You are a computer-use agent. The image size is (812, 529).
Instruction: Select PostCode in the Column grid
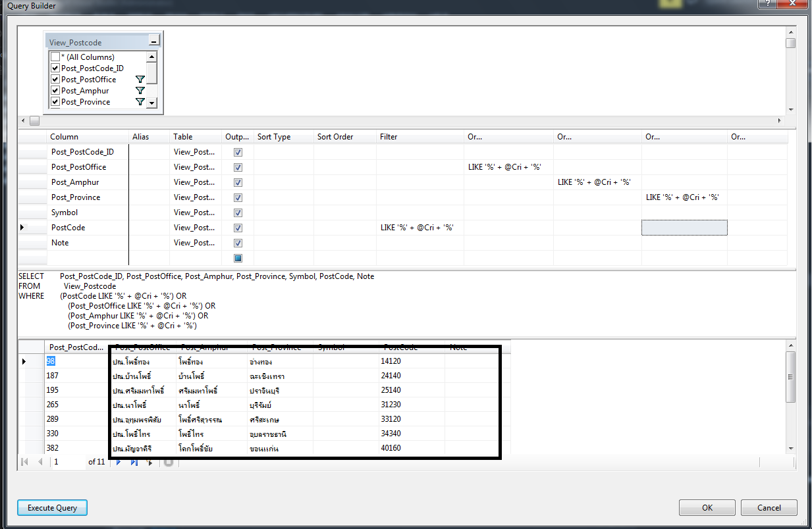tap(88, 228)
